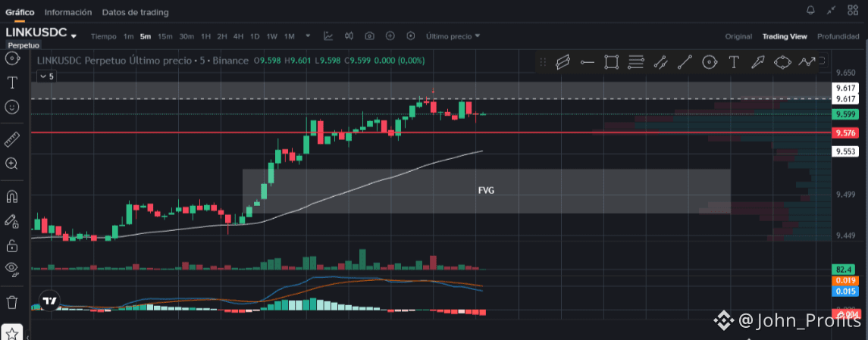868x340 pixels.
Task: Collapse the indicator legend chevron 5
Action: pyautogui.click(x=46, y=76)
